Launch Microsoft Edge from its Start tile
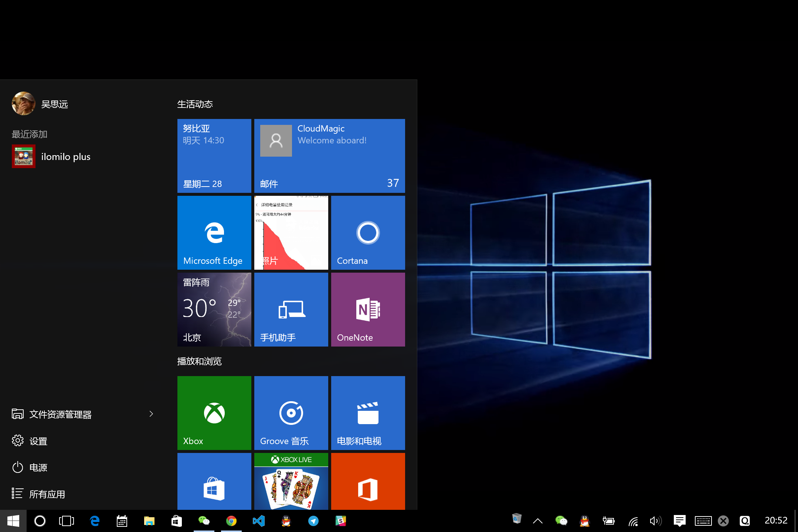Viewport: 798px width, 532px height. coord(214,232)
